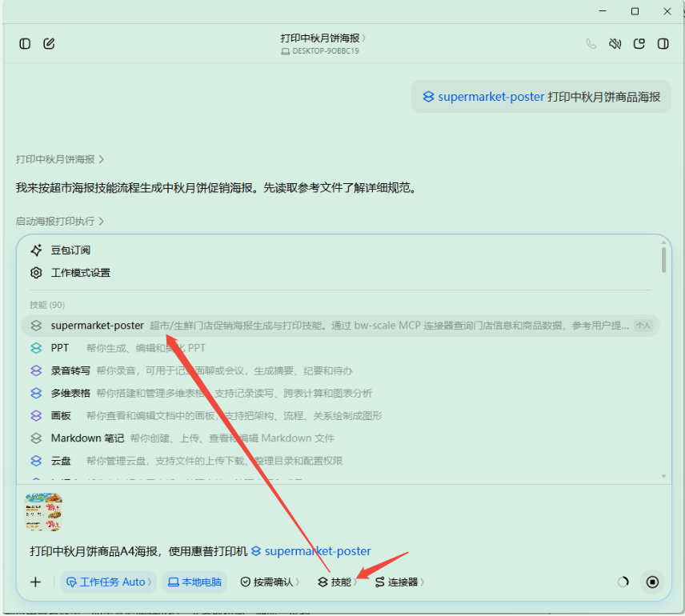Click the skills list scrollbar thumb
The image size is (685, 616).
tap(663, 260)
